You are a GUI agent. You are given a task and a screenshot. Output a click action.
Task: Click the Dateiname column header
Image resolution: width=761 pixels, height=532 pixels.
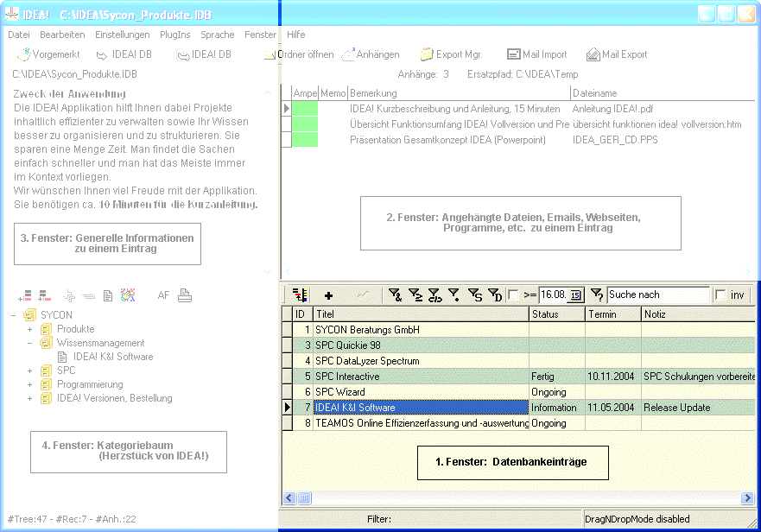tap(663, 93)
